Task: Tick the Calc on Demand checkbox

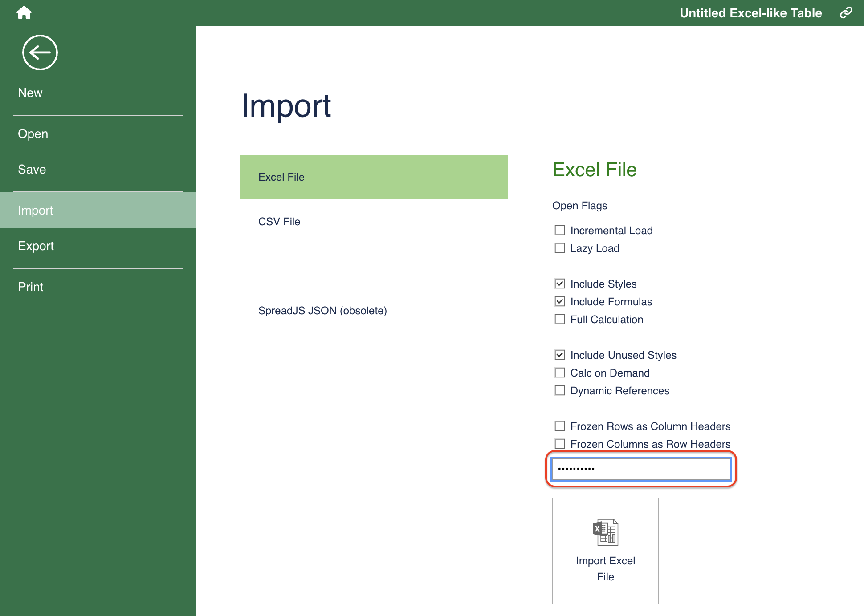Action: point(560,373)
